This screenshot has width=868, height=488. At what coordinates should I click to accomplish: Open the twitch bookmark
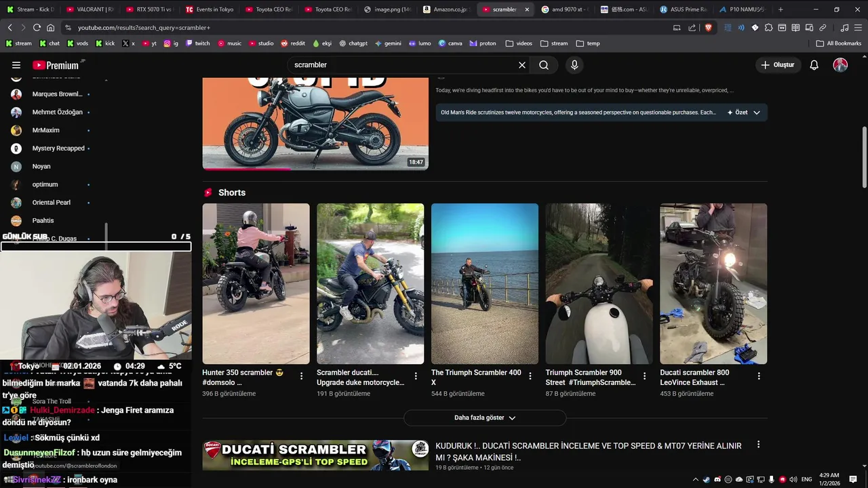pyautogui.click(x=197, y=43)
